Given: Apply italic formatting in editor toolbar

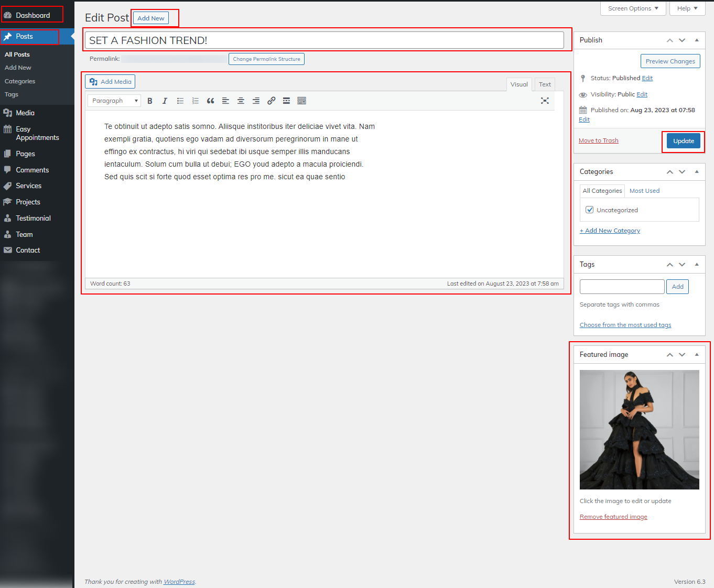Looking at the screenshot, I should point(165,101).
